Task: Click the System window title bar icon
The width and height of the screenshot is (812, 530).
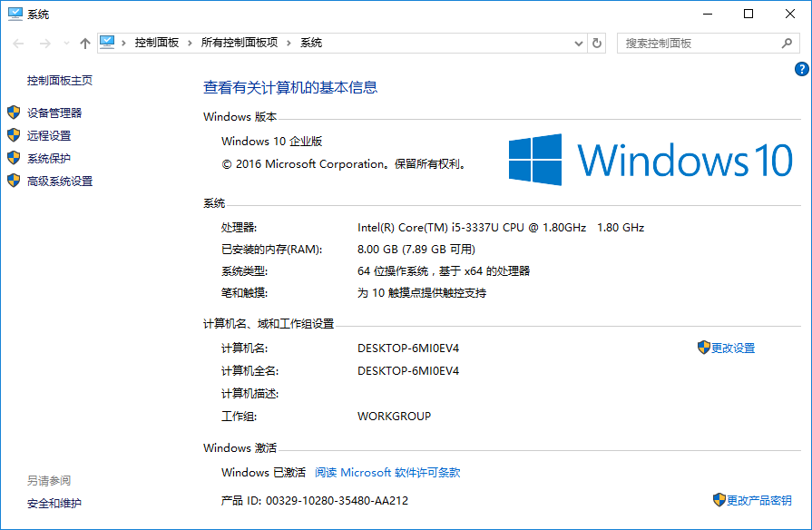Action: 15,14
